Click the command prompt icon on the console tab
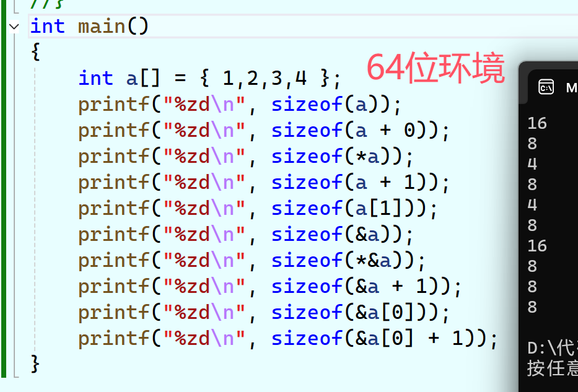The height and width of the screenshot is (392, 578). click(545, 87)
